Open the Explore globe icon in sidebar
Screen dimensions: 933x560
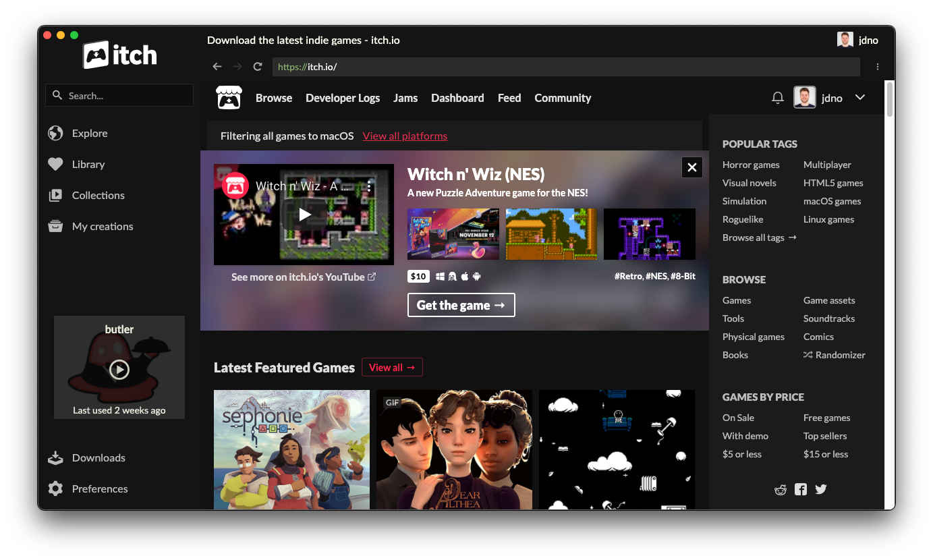tap(55, 133)
